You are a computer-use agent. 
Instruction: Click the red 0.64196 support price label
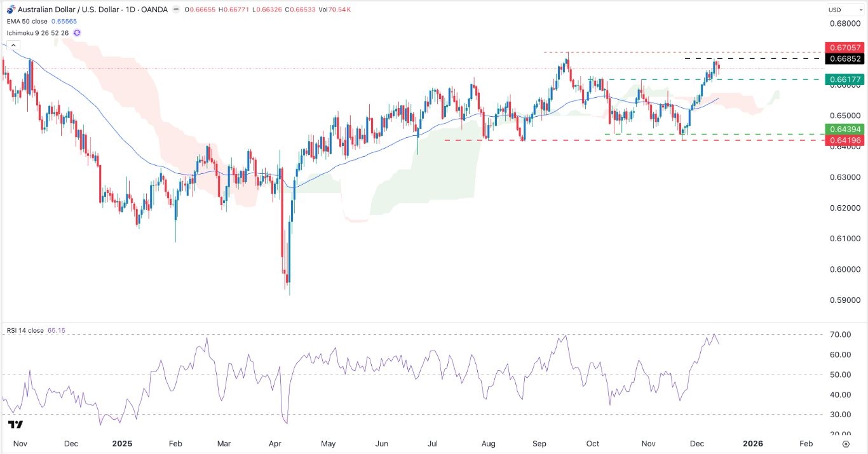pyautogui.click(x=845, y=140)
